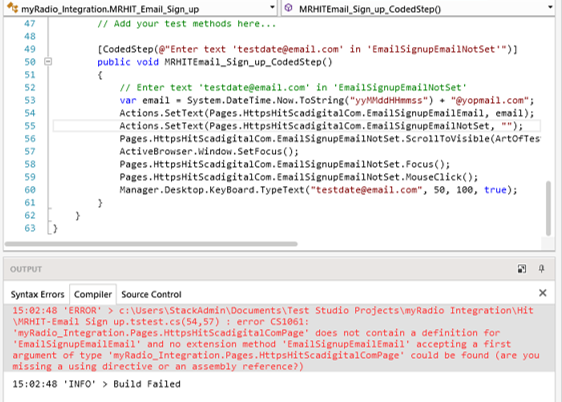Click the float window icon in OUTPUT panel
This screenshot has width=562, height=402.
522,269
